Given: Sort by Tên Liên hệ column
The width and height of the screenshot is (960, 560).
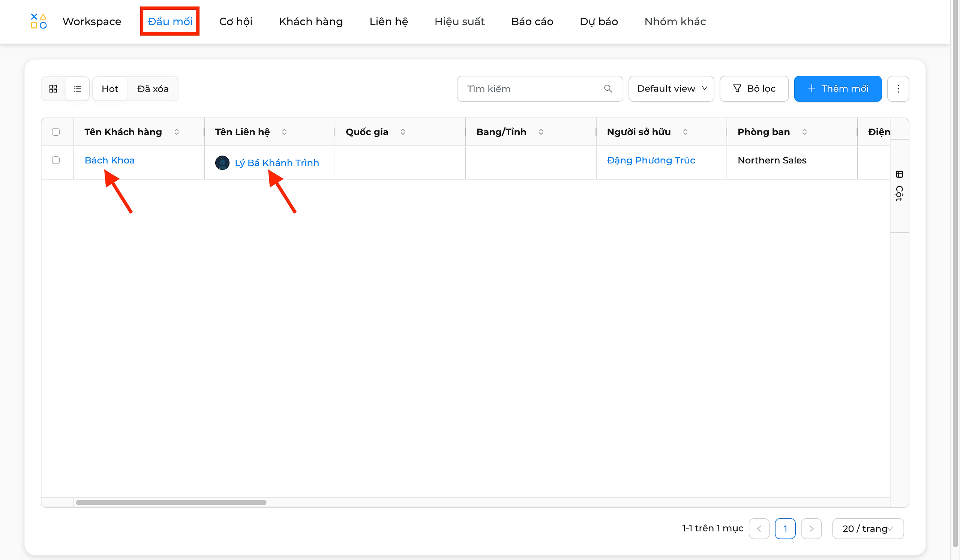Looking at the screenshot, I should tap(285, 132).
